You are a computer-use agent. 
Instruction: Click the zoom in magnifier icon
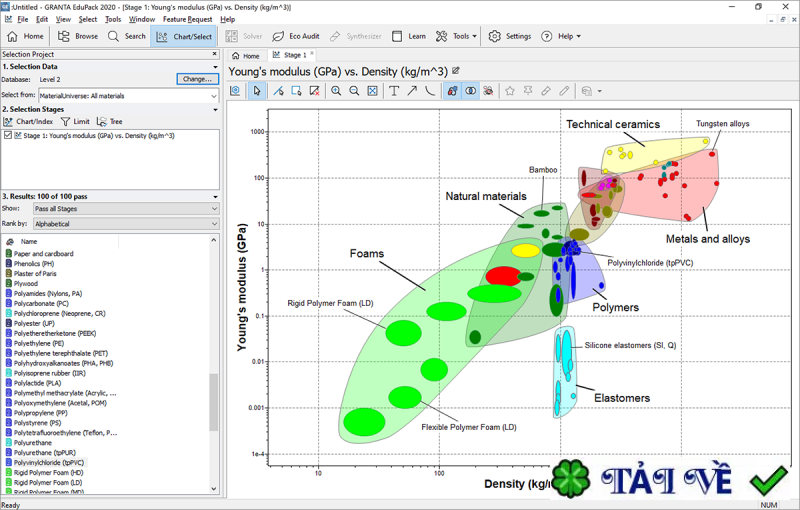point(336,91)
